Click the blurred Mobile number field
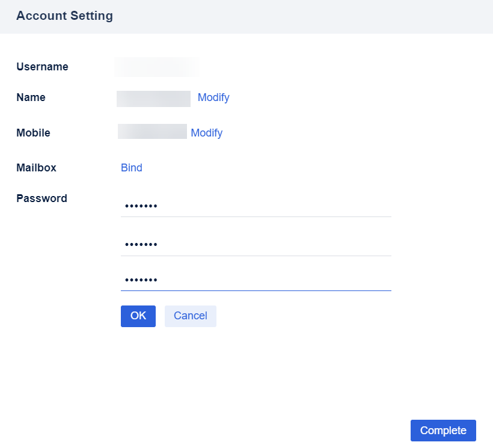Image resolution: width=493 pixels, height=448 pixels. pyautogui.click(x=152, y=132)
